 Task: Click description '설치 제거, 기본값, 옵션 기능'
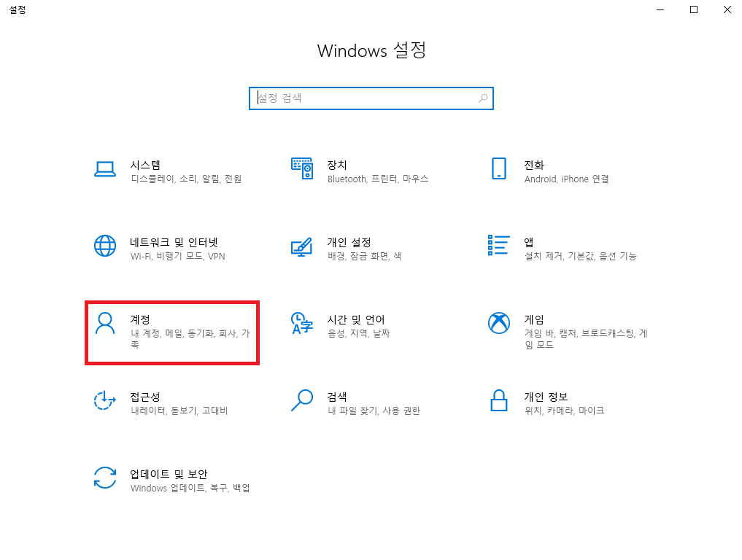tap(580, 256)
